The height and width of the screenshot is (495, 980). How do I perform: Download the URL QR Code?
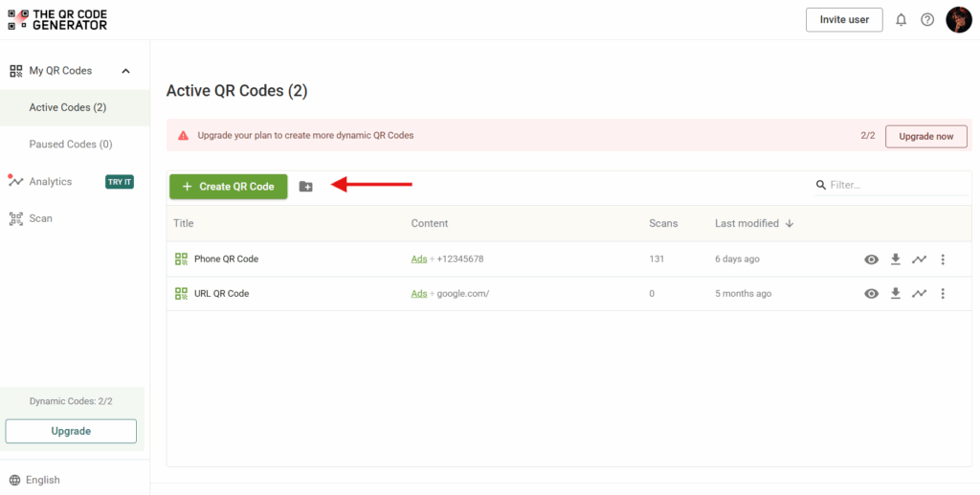click(x=896, y=294)
